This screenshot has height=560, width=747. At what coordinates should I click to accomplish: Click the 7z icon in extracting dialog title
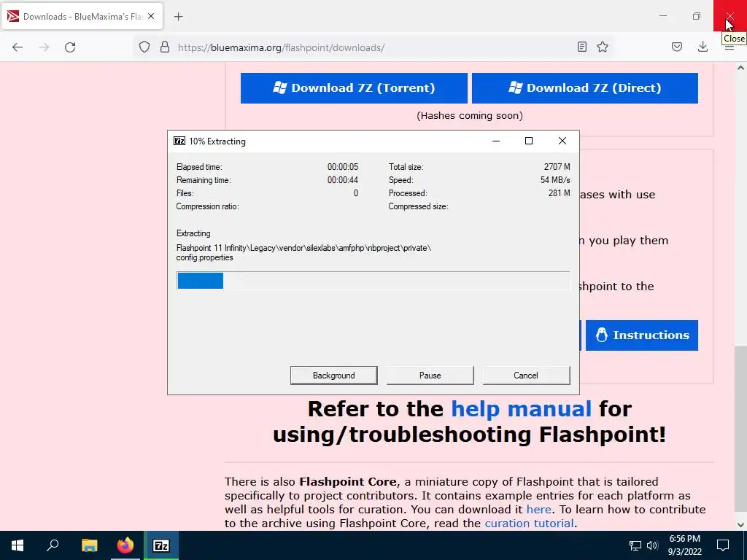(x=179, y=141)
